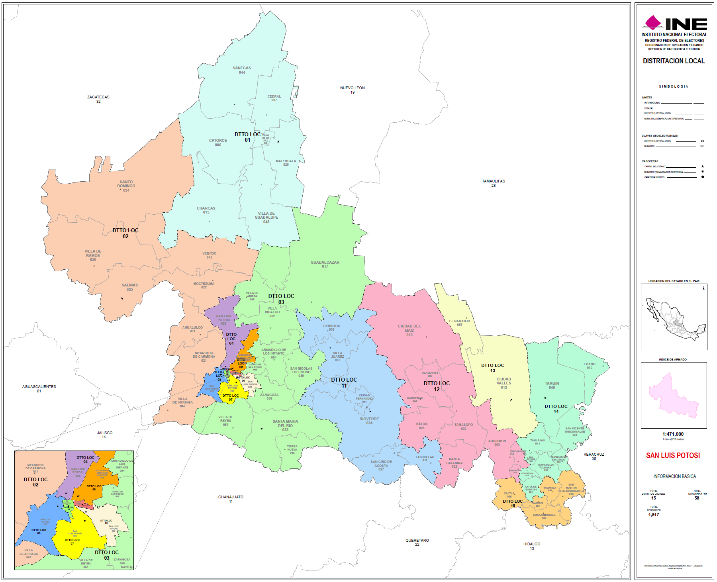Click the DTTO LOC 01 label

(247, 135)
